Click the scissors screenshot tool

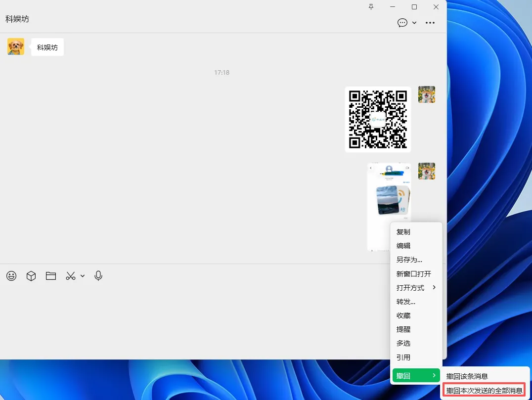coord(71,276)
